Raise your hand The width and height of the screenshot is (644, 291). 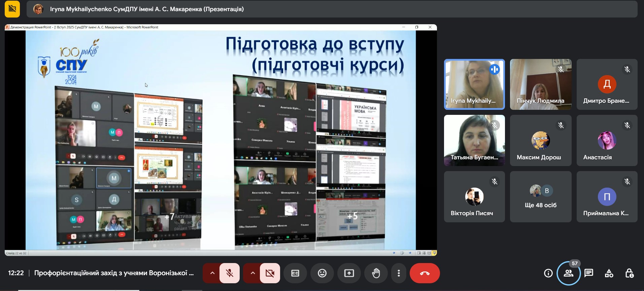tap(376, 273)
